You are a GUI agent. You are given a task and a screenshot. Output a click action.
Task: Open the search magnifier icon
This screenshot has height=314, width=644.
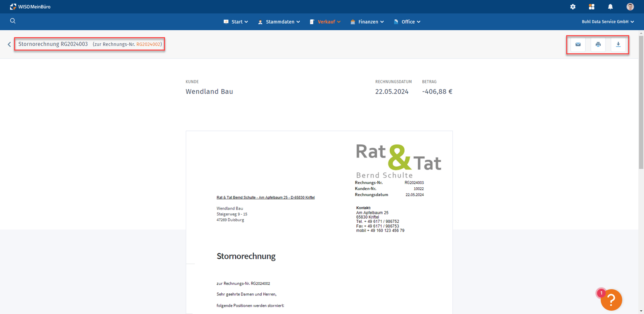tap(13, 21)
